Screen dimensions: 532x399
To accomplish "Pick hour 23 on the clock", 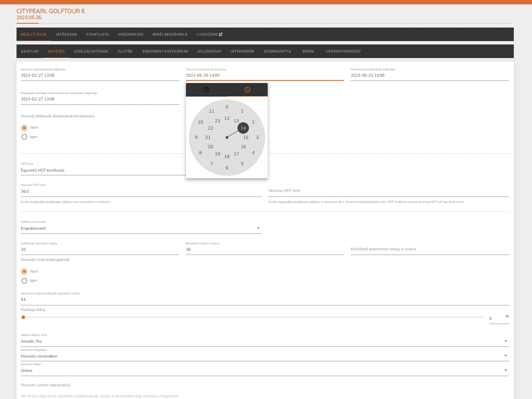I will click(217, 121).
